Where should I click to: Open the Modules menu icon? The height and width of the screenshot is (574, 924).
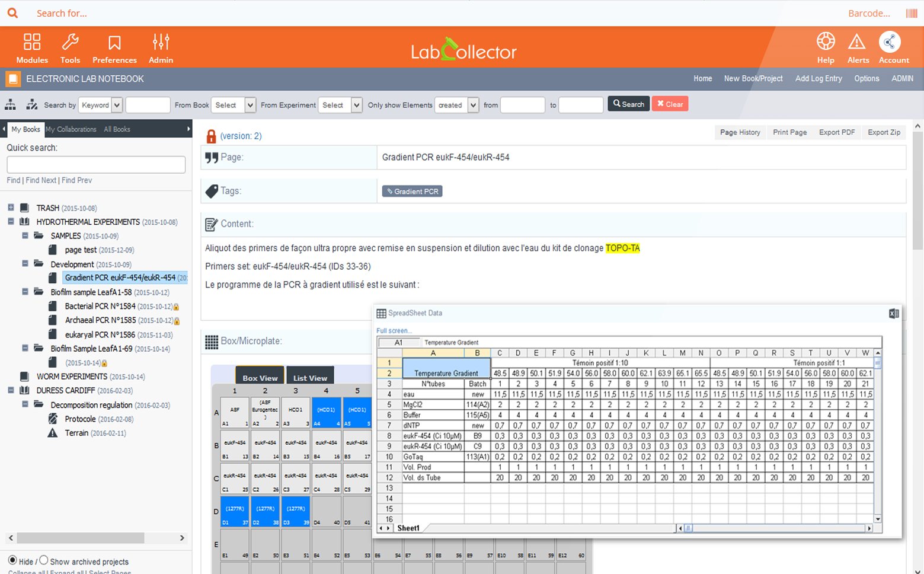pos(32,42)
